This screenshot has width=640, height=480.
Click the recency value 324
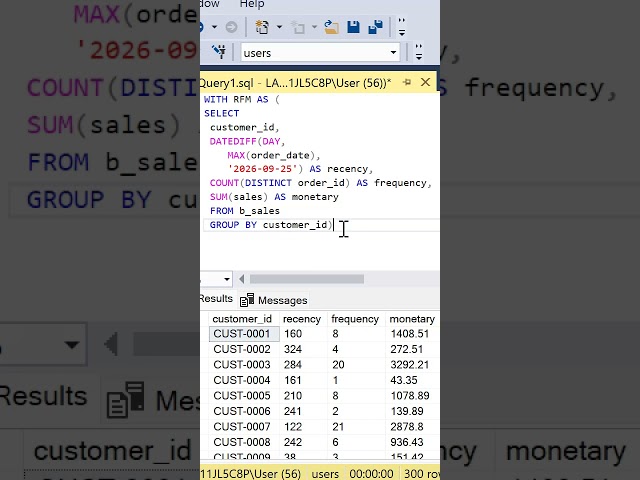point(293,349)
